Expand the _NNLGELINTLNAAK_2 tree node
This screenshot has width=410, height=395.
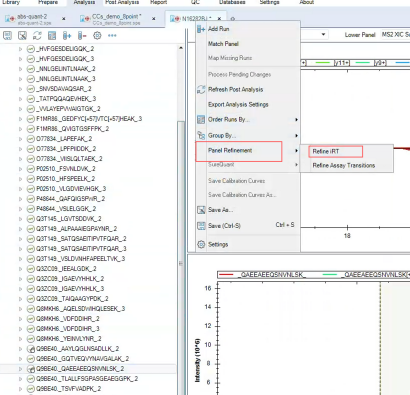tap(21, 69)
